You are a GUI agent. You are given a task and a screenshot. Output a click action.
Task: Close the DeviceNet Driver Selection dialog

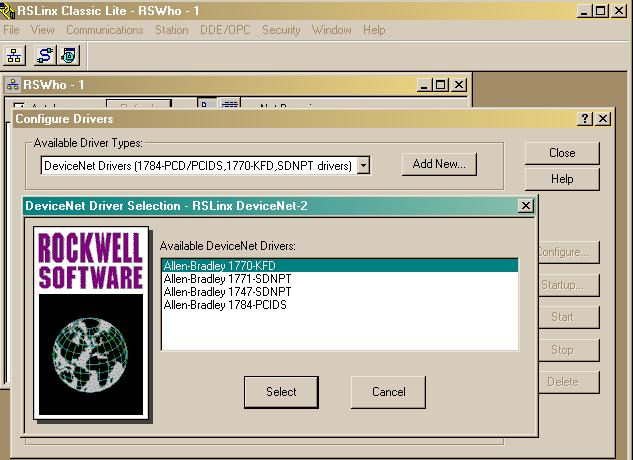click(526, 206)
